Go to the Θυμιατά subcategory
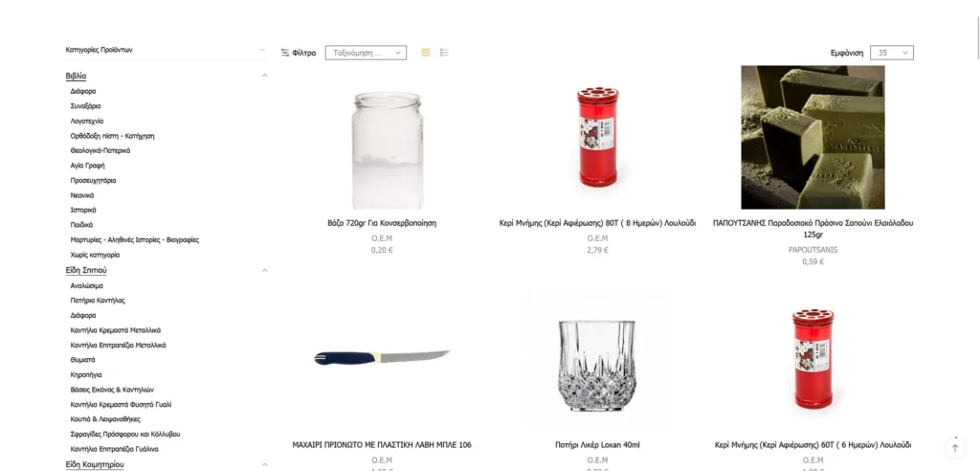The width and height of the screenshot is (980, 471). click(82, 360)
